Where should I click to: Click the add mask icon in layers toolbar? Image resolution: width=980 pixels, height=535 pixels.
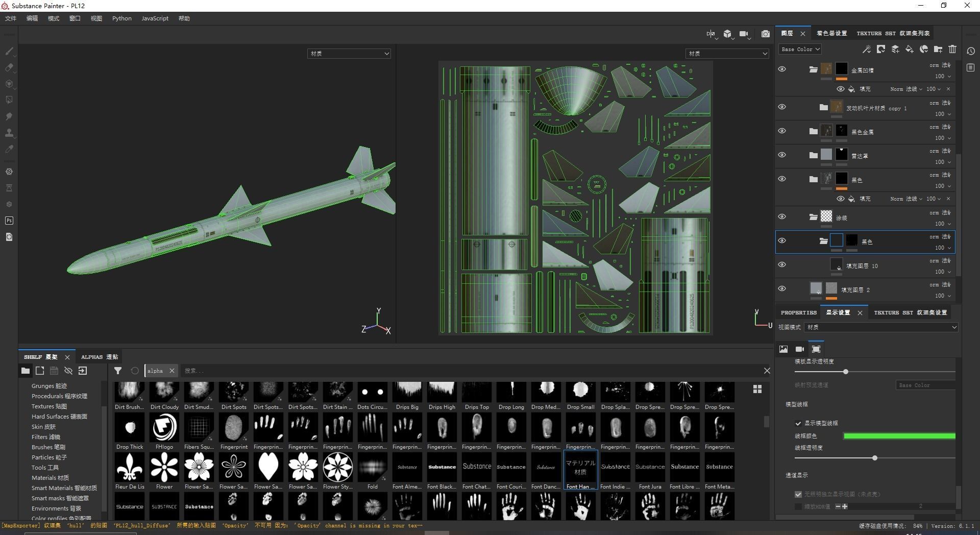pos(880,49)
